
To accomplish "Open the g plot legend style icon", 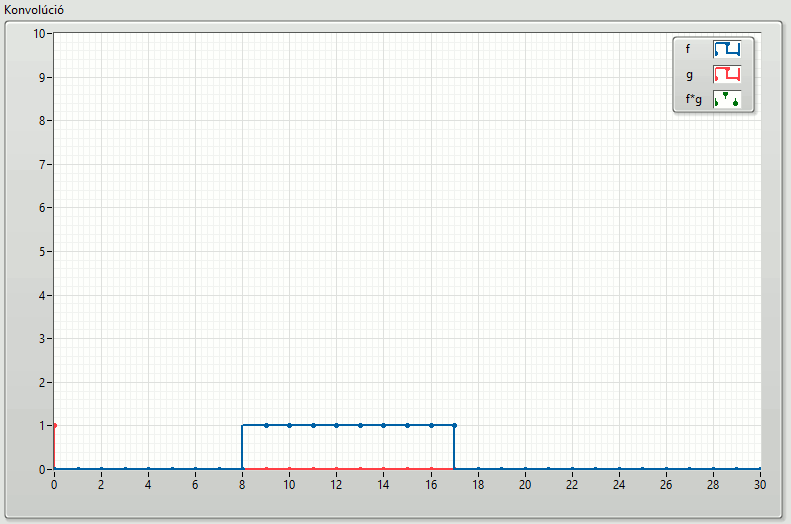I will pos(727,74).
